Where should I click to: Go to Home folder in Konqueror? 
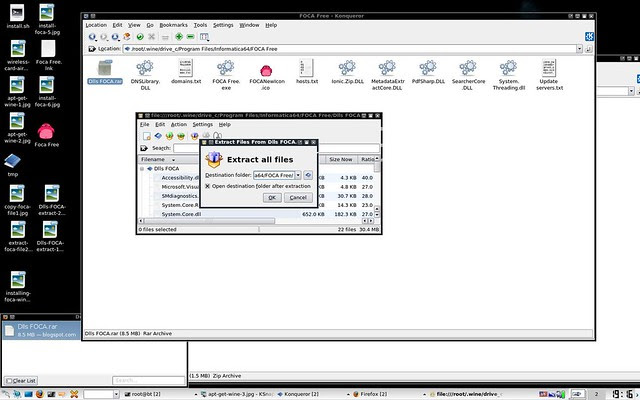127,37
